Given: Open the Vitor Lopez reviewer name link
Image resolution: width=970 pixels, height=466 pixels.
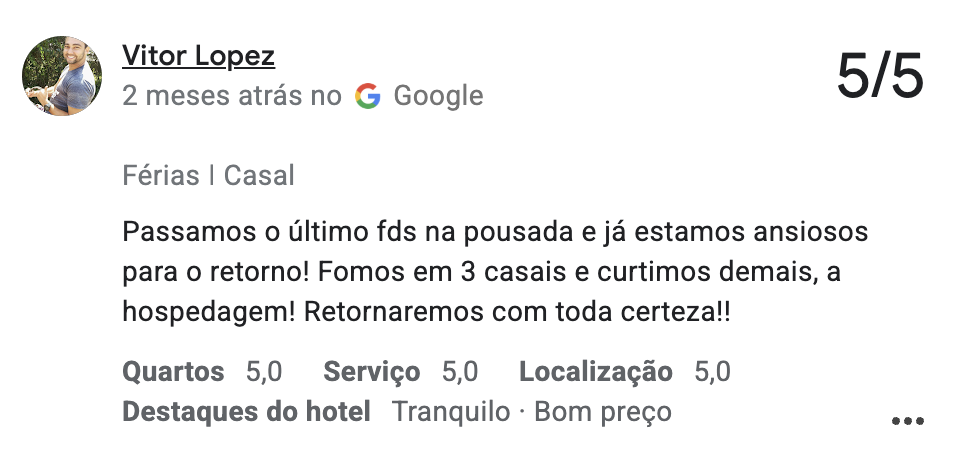Looking at the screenshot, I should point(198,56).
